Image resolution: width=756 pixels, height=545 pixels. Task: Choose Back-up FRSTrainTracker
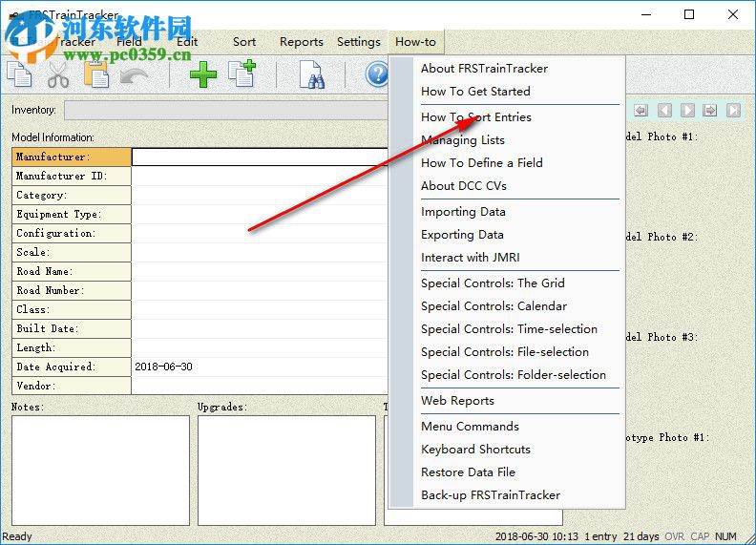491,495
